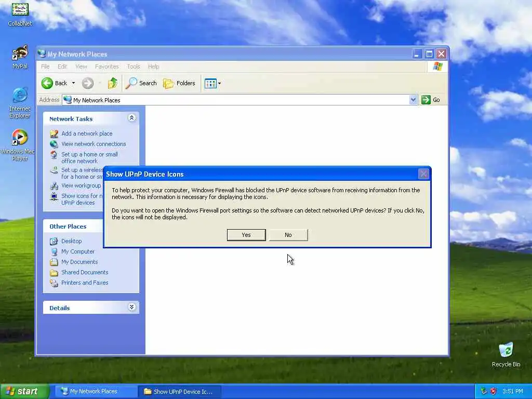Collapse the Network Tasks panel

coord(131,118)
